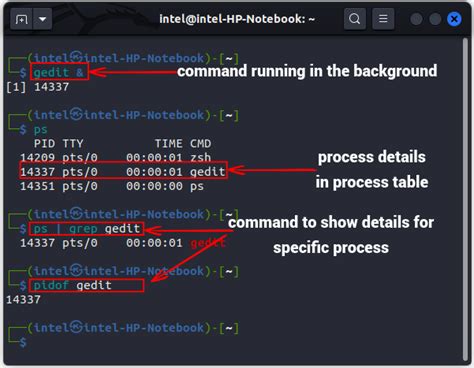Click the 'TIME' column header
The height and width of the screenshot is (368, 474).
(168, 144)
